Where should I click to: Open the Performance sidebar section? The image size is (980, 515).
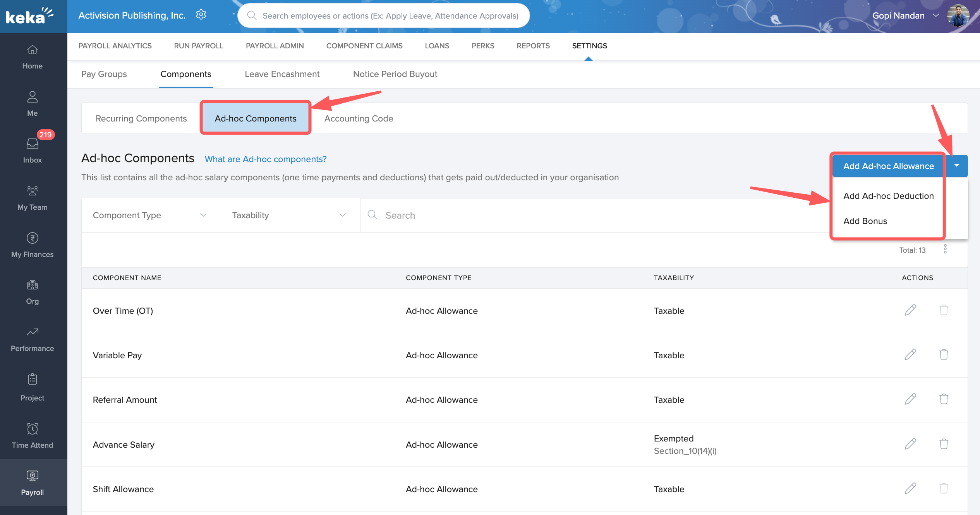click(33, 339)
